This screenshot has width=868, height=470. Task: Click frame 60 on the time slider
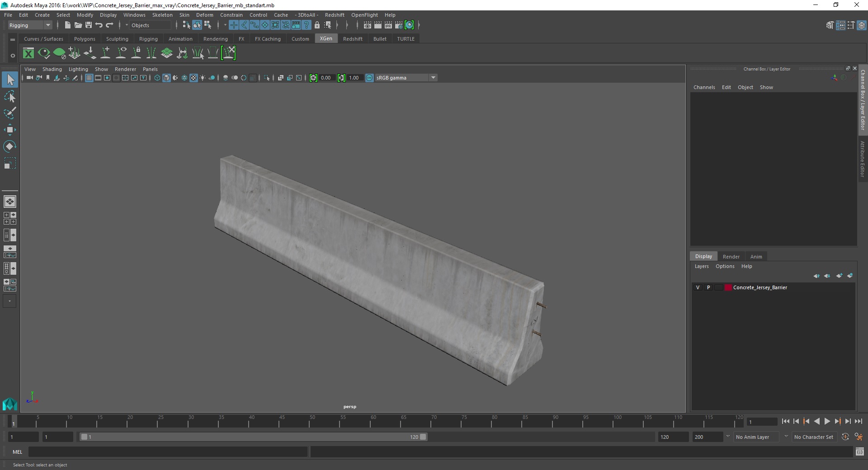click(x=370, y=421)
